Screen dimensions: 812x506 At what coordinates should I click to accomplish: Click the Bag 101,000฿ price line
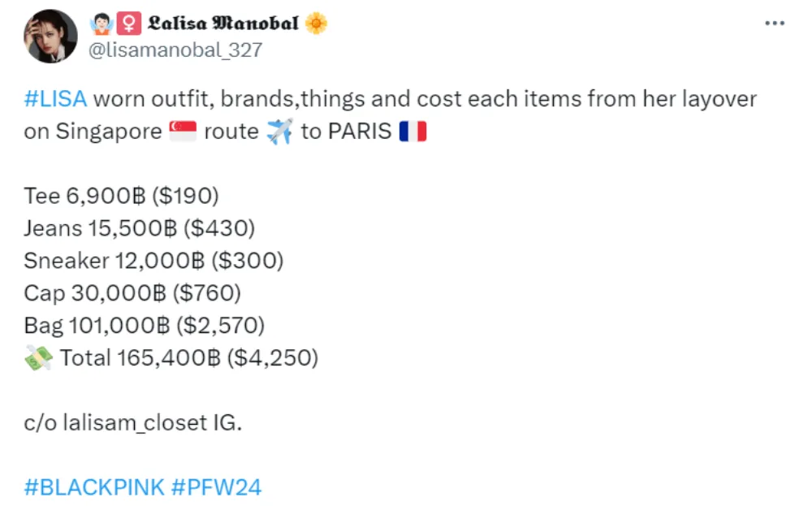pyautogui.click(x=145, y=326)
